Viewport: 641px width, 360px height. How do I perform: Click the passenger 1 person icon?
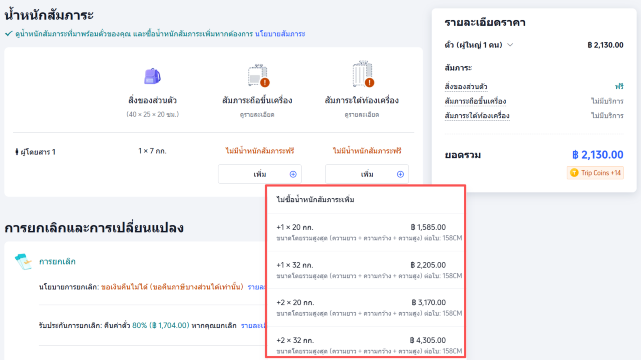tap(17, 152)
